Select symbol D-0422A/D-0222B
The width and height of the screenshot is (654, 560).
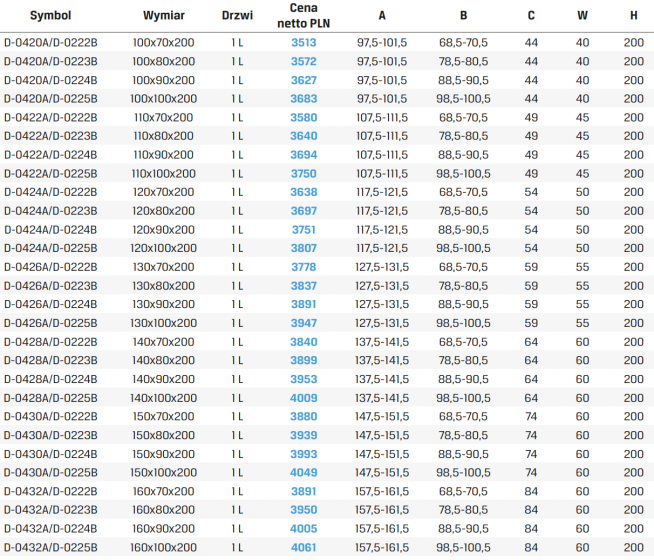pos(50,118)
